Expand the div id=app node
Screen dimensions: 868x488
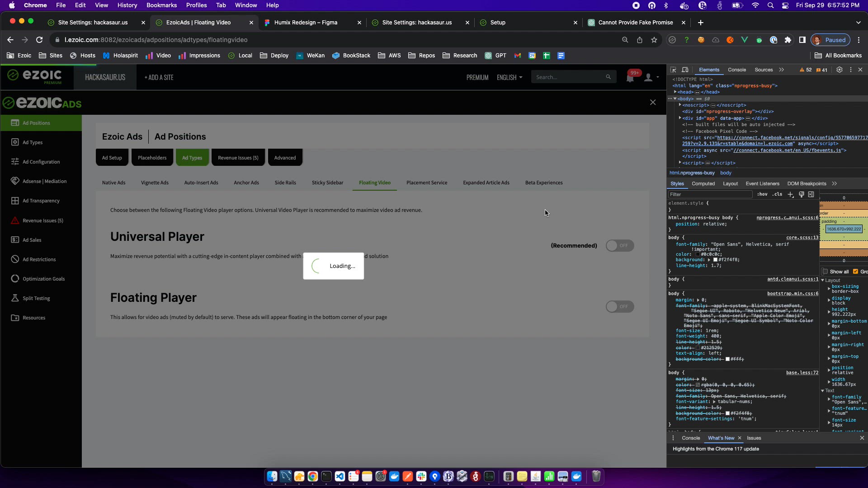click(x=680, y=118)
